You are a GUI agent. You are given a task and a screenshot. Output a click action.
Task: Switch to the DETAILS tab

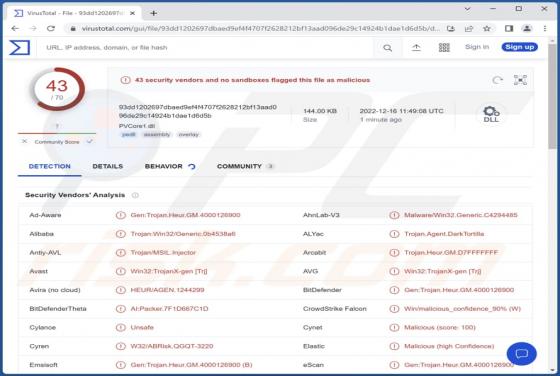click(x=108, y=166)
